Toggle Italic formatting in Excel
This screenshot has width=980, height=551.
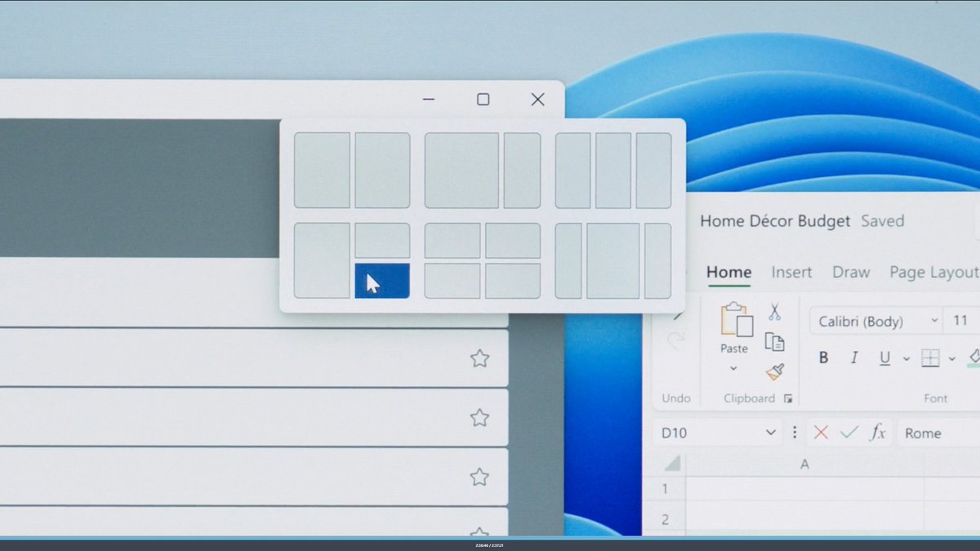pos(854,358)
